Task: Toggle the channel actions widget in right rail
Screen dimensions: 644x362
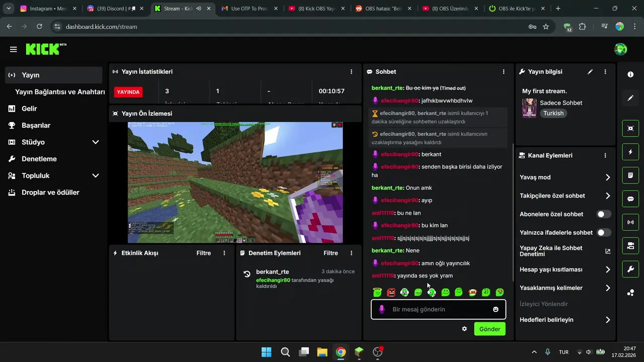Action: [x=630, y=246]
